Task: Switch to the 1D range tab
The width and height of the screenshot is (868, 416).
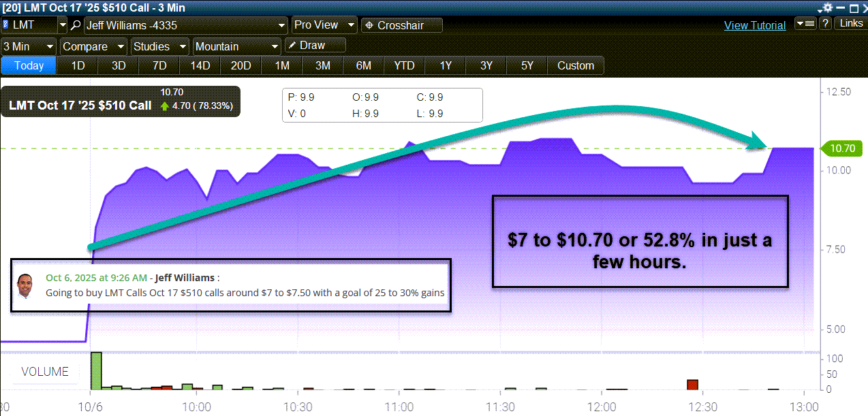Action: 78,66
